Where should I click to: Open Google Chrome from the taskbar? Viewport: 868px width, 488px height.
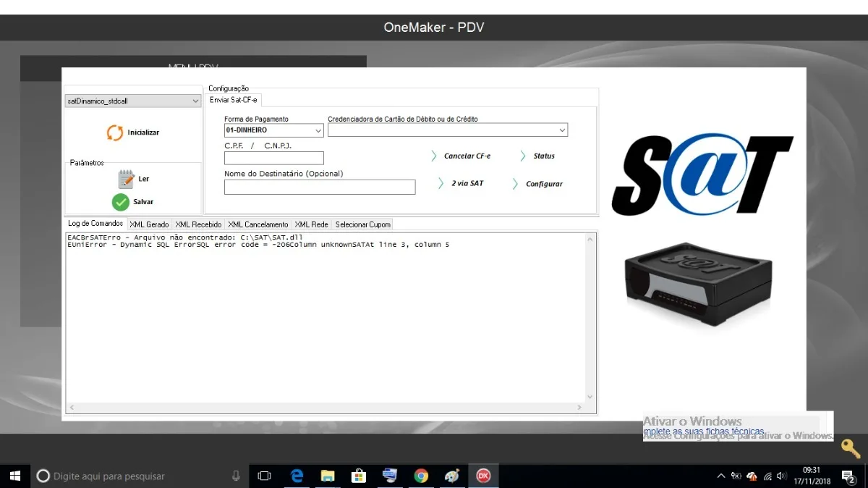click(x=421, y=476)
